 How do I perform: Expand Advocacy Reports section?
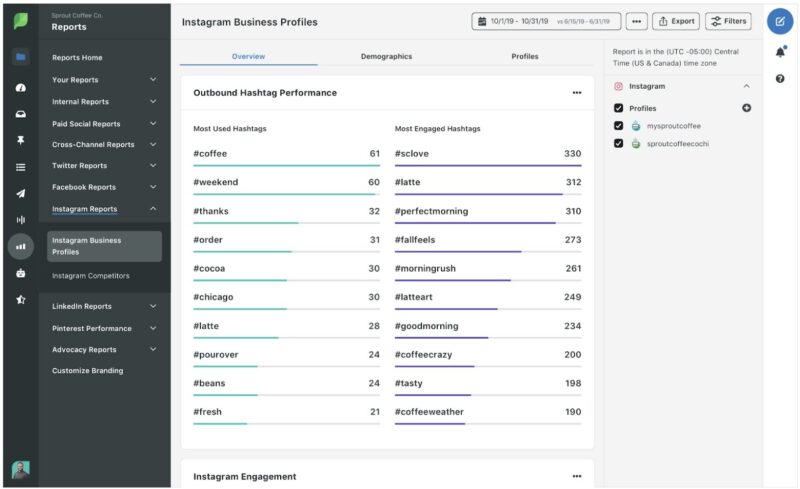[104, 350]
